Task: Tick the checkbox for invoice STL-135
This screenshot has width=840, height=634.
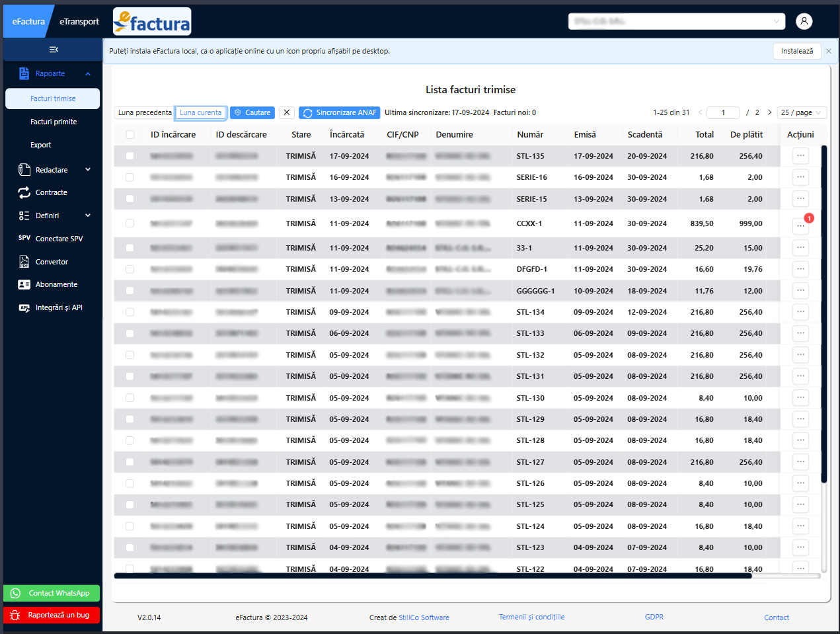Action: tap(130, 156)
